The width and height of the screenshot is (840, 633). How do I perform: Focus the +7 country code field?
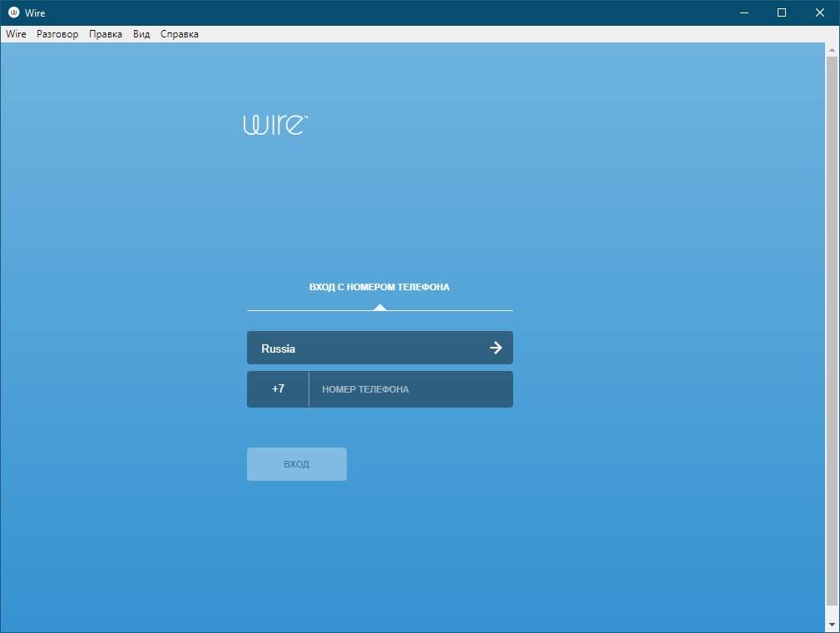point(278,389)
